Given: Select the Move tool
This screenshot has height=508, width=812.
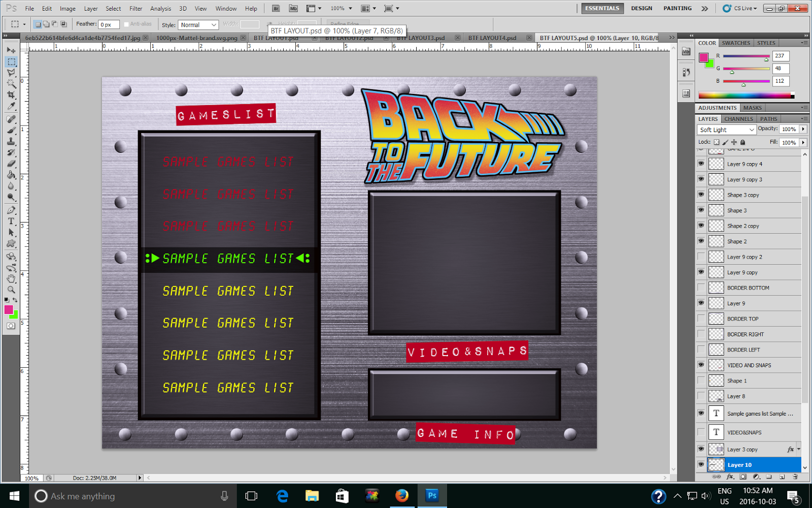Looking at the screenshot, I should coord(11,50).
